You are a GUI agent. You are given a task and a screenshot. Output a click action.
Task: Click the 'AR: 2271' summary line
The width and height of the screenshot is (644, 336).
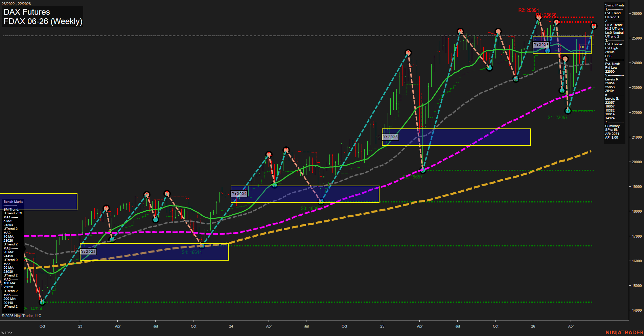point(612,134)
